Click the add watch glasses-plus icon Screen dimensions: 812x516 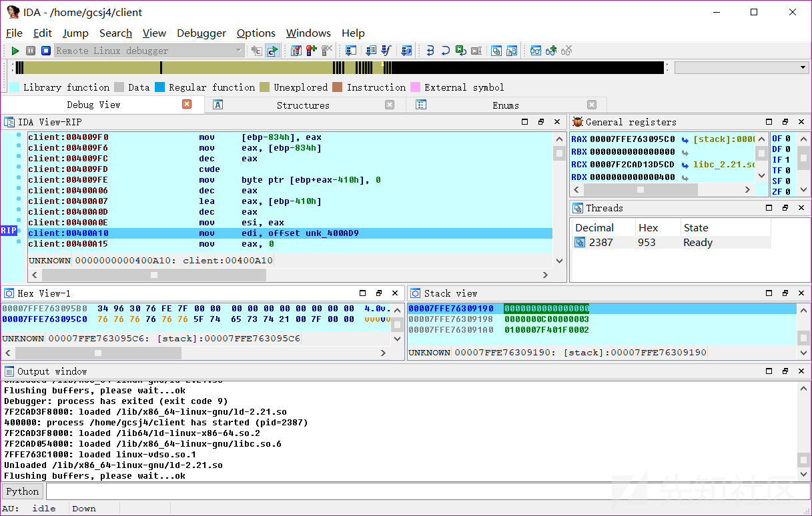551,51
